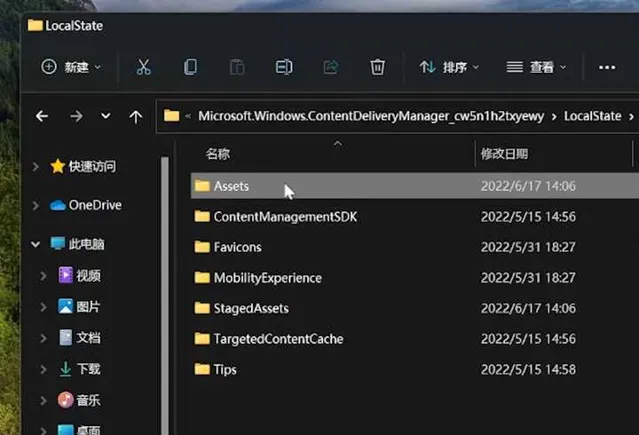Click the Rename icon in toolbar
Viewport: 639px width, 435px height.
[284, 67]
